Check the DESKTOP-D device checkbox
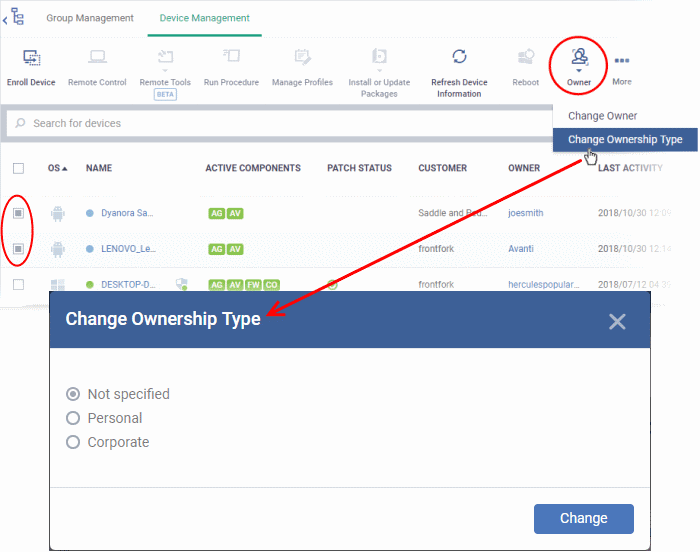The width and height of the screenshot is (700, 552). [x=18, y=284]
